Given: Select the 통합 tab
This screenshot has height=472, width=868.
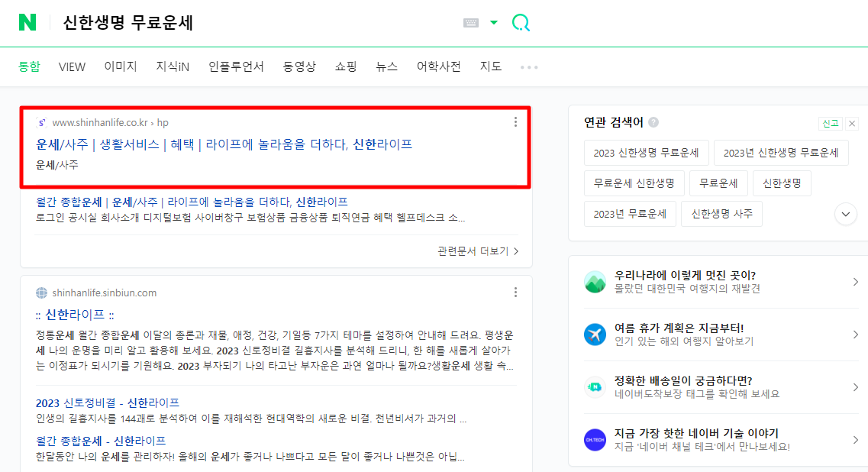Looking at the screenshot, I should [29, 66].
